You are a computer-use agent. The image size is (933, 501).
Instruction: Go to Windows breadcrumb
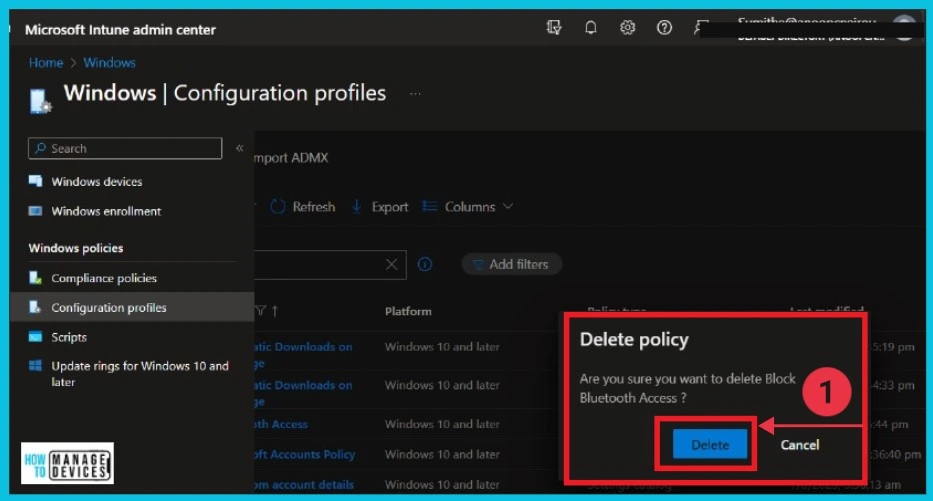[109, 62]
